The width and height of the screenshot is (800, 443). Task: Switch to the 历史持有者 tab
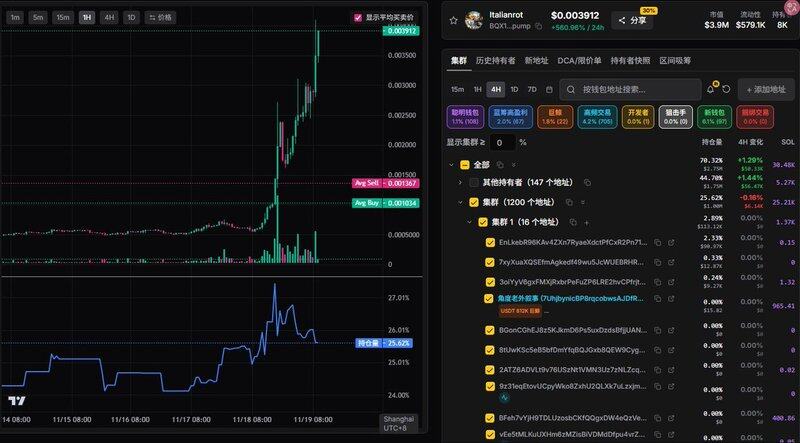[495, 60]
